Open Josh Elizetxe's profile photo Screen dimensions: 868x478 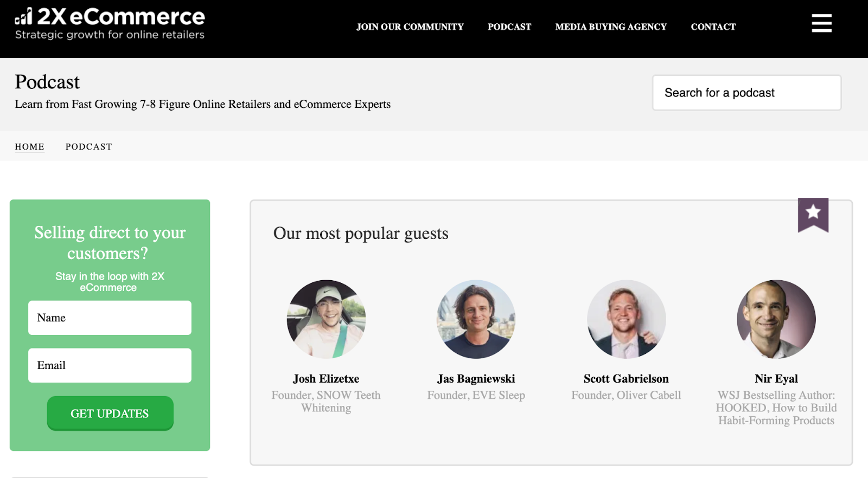[x=326, y=319]
